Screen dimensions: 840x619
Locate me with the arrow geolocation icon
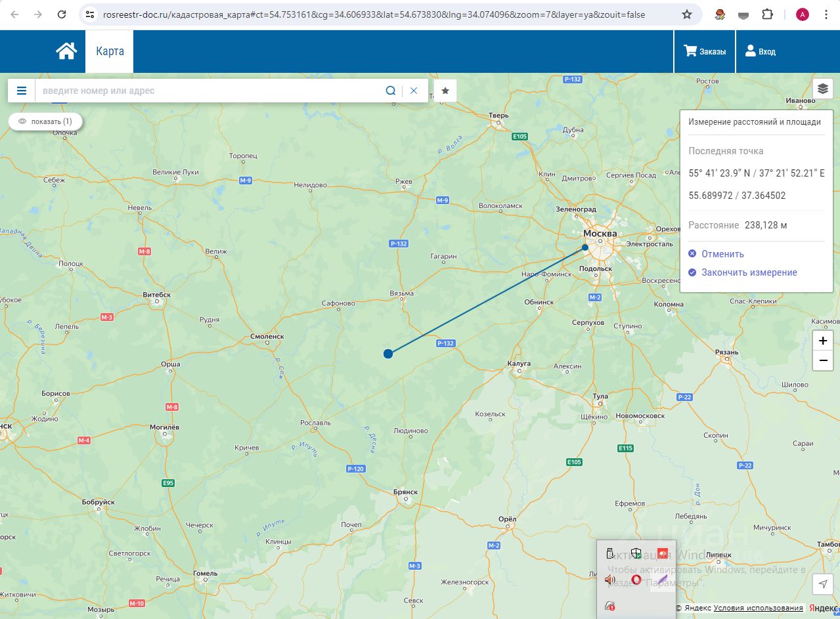822,584
